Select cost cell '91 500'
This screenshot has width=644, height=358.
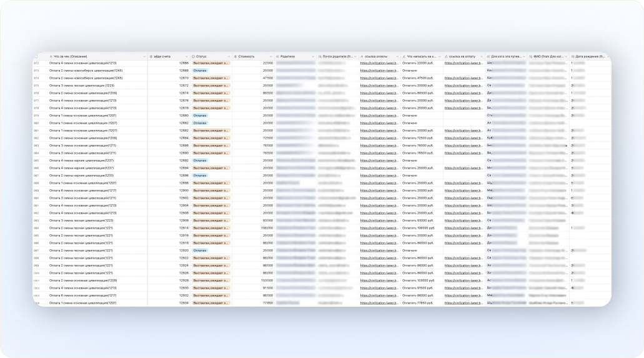tap(268, 288)
